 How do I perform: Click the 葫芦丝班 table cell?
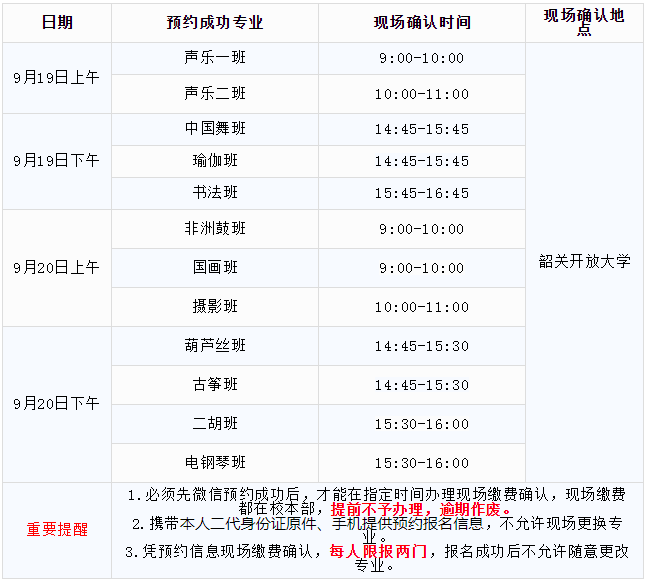(x=215, y=346)
